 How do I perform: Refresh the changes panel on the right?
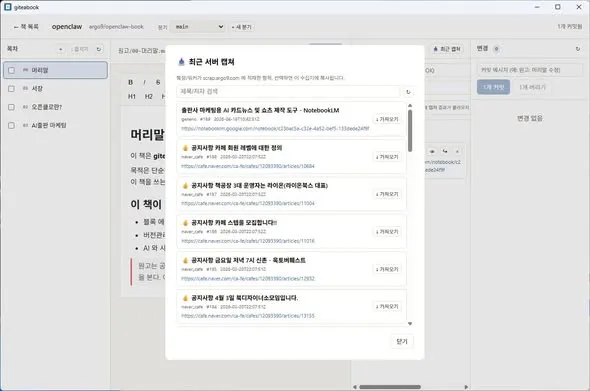click(578, 49)
